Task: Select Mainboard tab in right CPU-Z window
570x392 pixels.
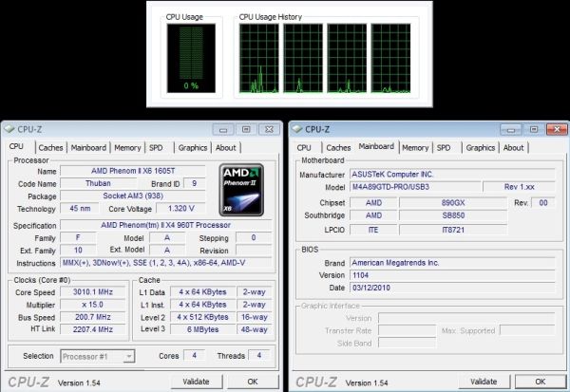Action: (376, 146)
